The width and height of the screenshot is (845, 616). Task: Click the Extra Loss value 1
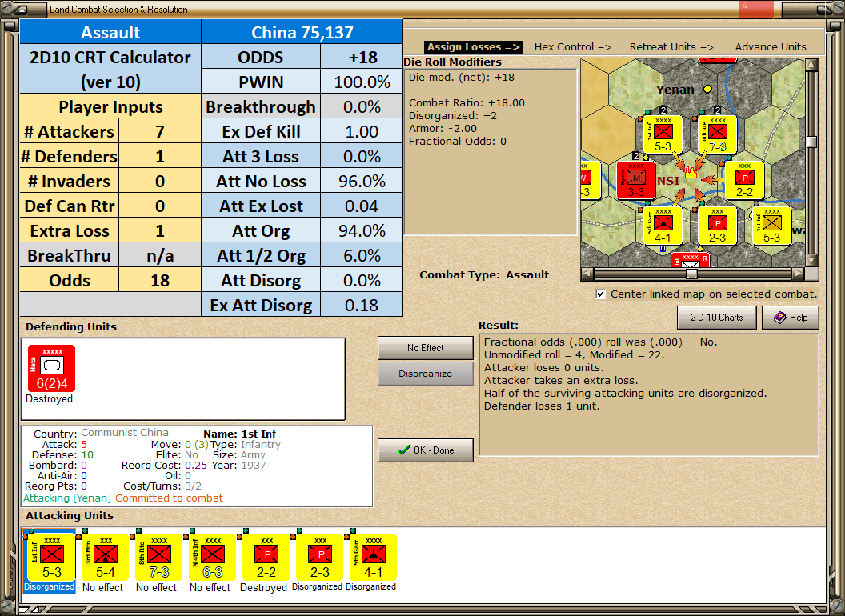pyautogui.click(x=159, y=230)
